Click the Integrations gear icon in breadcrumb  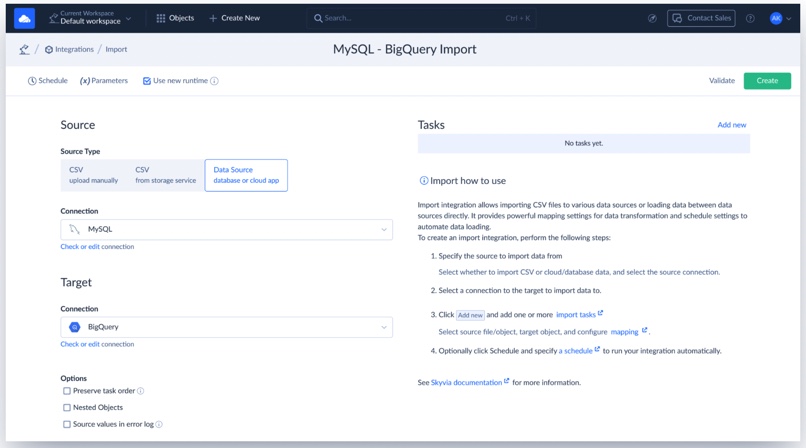49,49
